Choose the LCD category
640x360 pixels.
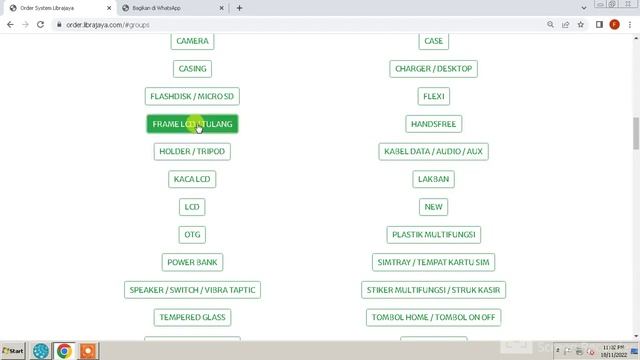(192, 207)
